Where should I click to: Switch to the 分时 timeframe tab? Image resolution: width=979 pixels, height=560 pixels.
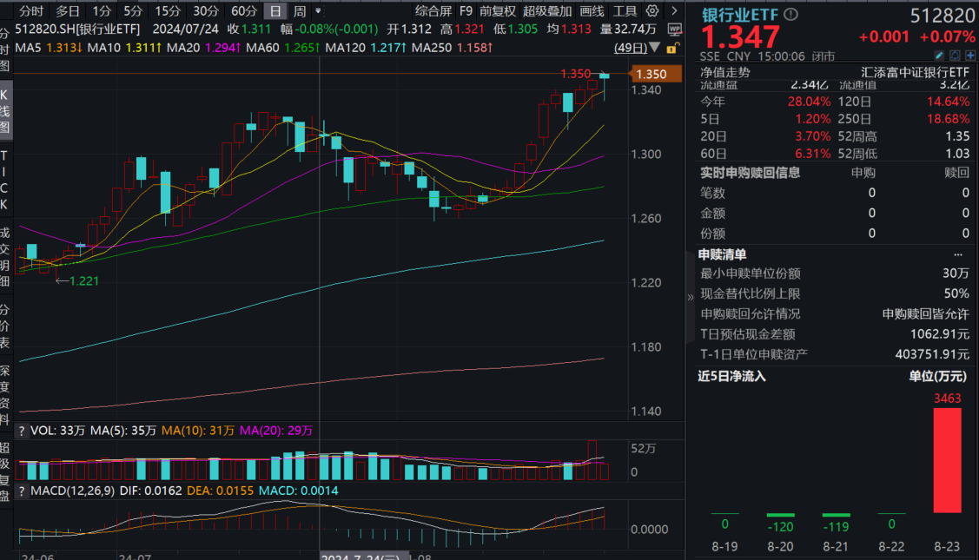(31, 10)
